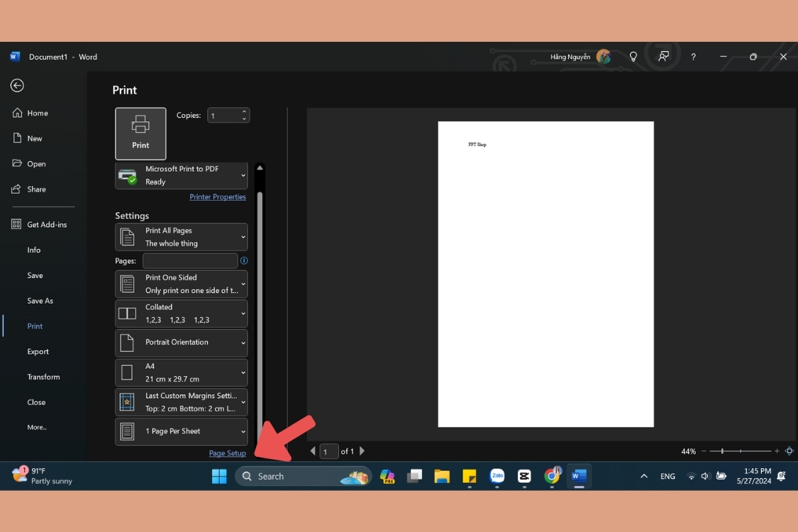This screenshot has height=532, width=798.
Task: Click the Hằng Nguyễn account avatar
Action: (604, 57)
